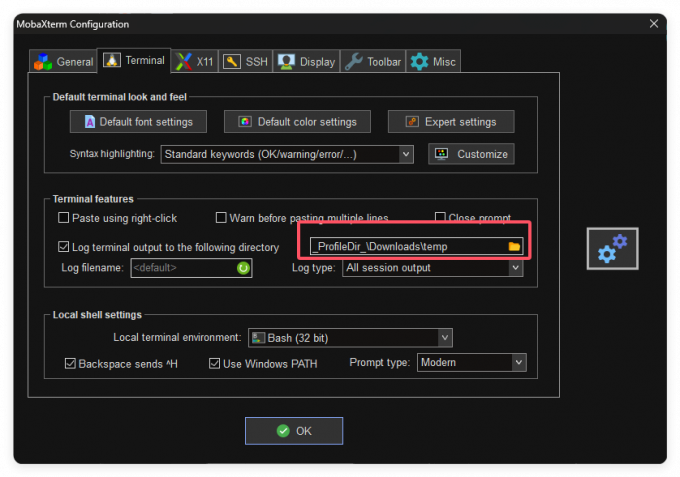Go to the Display tab
This screenshot has width=680, height=477.
click(x=306, y=62)
